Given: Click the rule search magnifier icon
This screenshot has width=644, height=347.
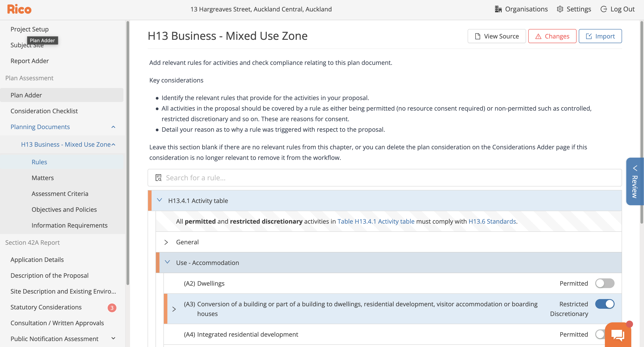Looking at the screenshot, I should [x=159, y=178].
